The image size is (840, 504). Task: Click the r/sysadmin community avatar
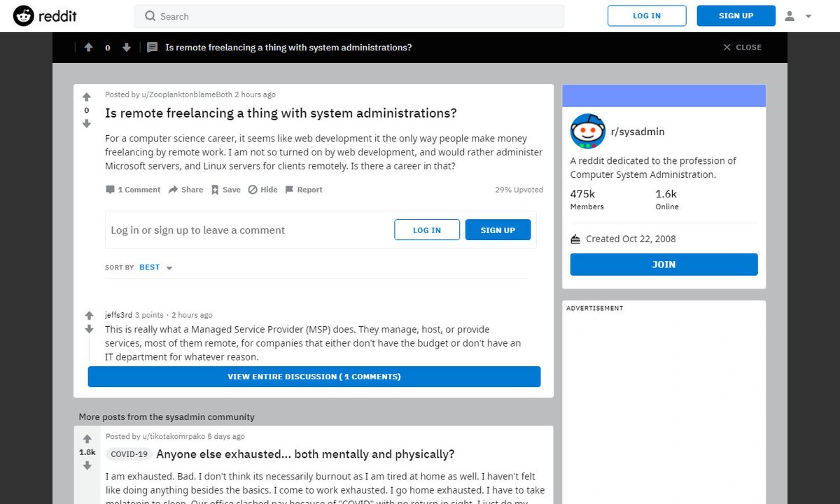point(588,132)
